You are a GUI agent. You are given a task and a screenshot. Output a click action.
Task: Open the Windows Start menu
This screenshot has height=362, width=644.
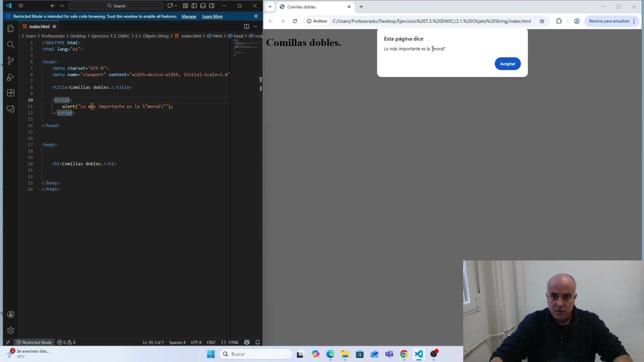pyautogui.click(x=211, y=354)
